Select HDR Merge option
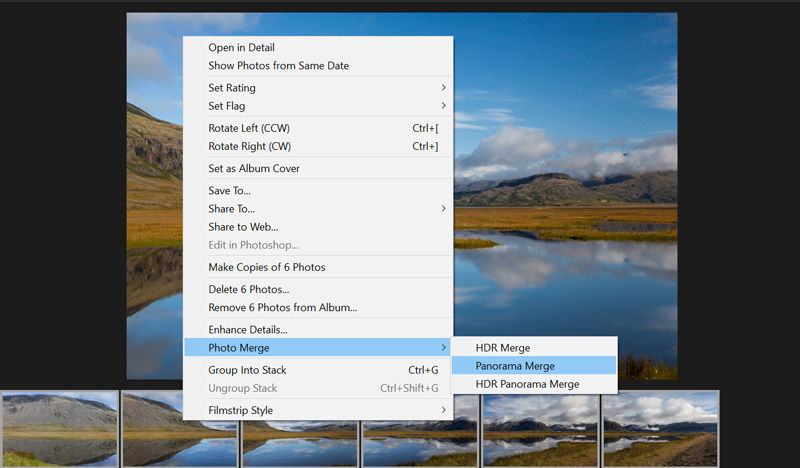This screenshot has width=800, height=468. 502,348
